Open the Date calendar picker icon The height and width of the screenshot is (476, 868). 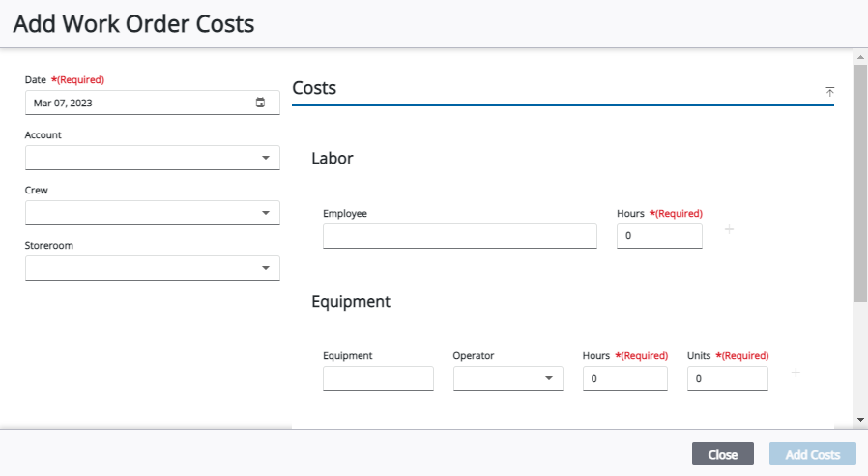(x=260, y=103)
